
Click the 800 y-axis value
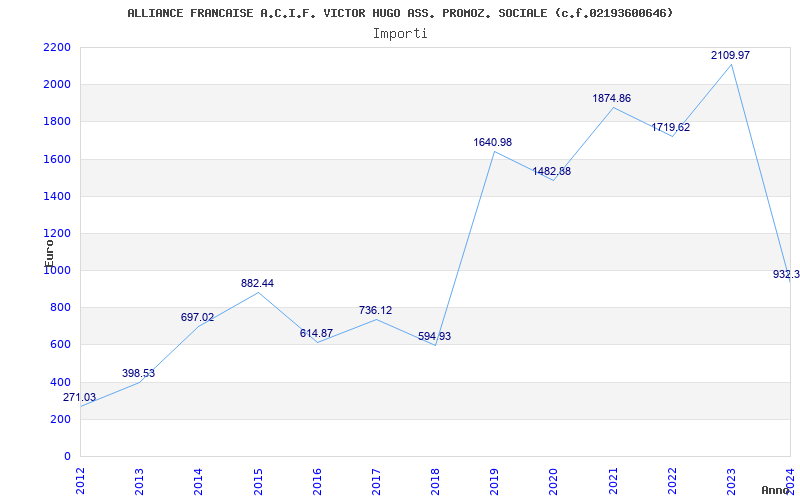click(60, 308)
